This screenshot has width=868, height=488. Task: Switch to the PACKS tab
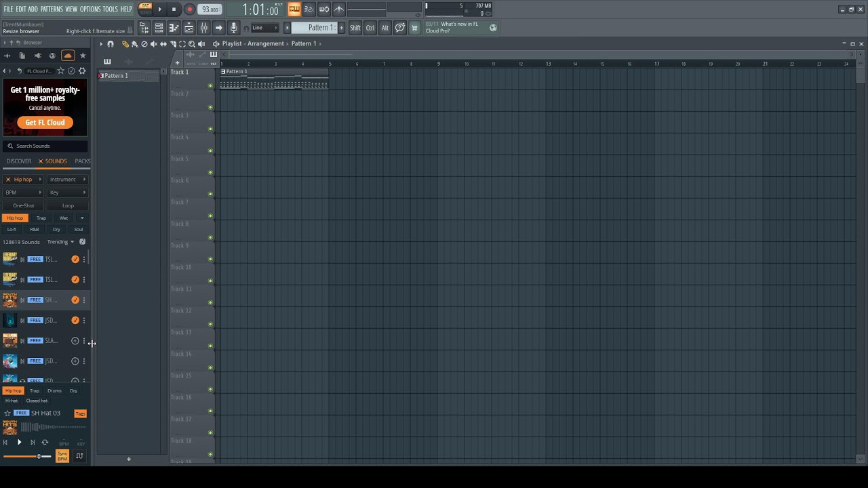tap(83, 161)
